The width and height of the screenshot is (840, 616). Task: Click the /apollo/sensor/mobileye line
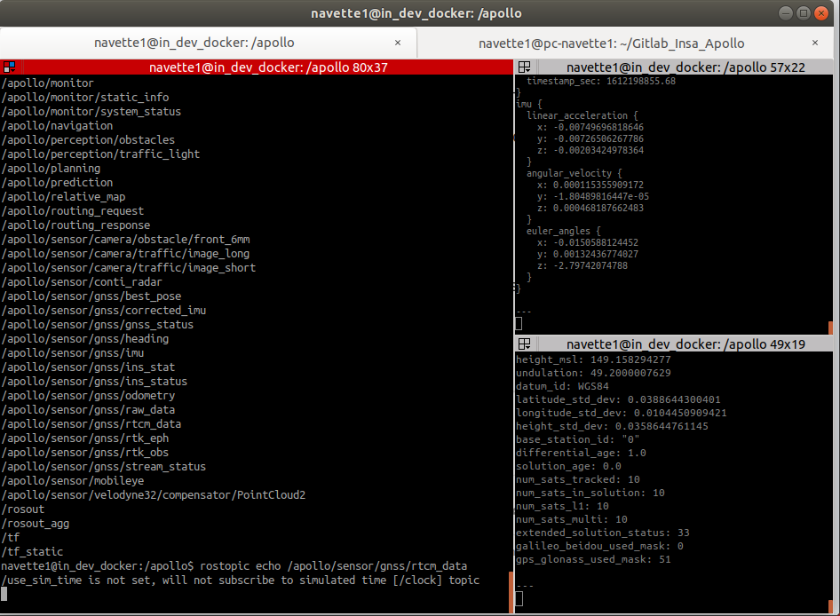point(72,480)
